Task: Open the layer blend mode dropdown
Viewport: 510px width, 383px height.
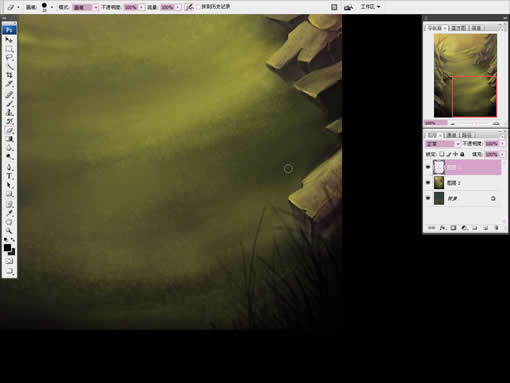Action: 443,144
